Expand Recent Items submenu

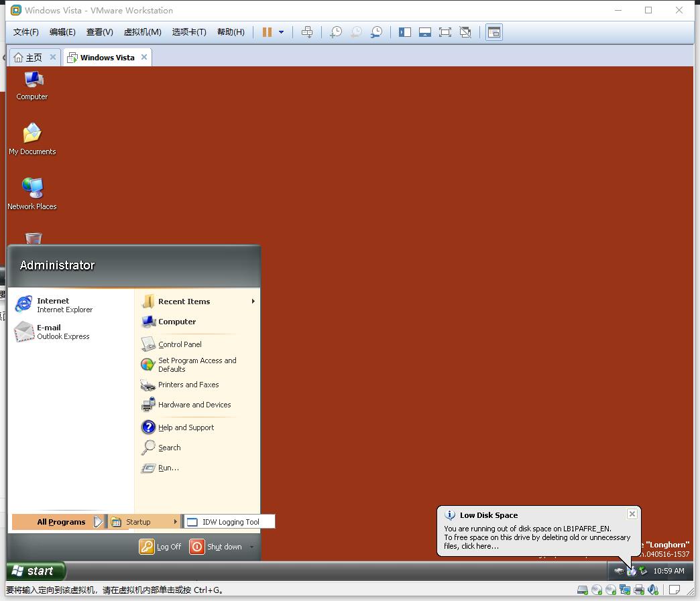tap(198, 302)
